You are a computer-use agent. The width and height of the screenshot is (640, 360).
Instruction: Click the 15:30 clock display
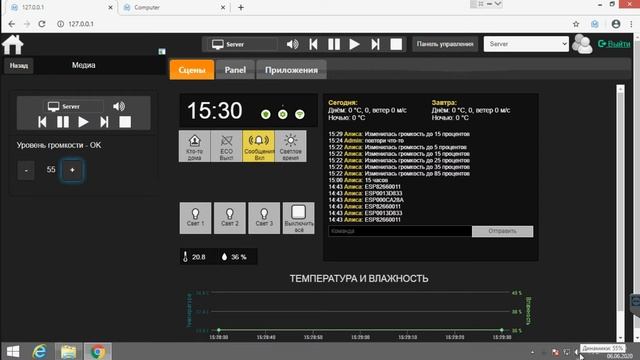click(215, 111)
